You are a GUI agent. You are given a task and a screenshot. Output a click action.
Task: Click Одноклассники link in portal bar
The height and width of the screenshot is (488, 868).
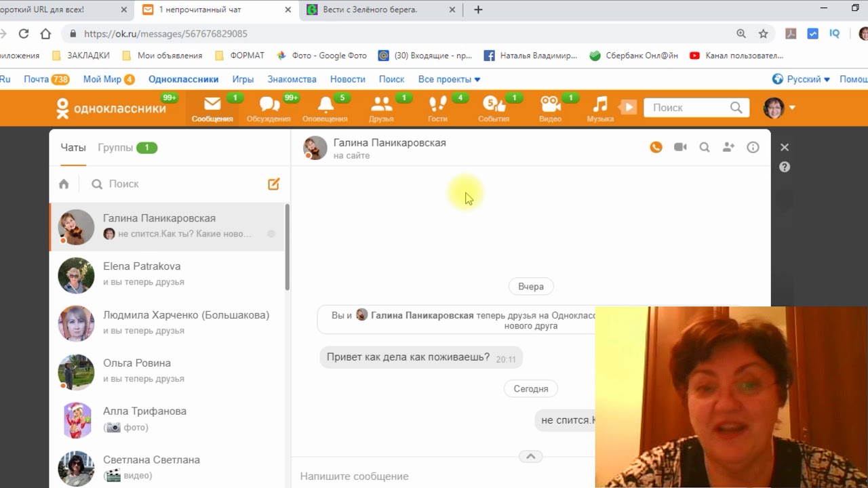click(183, 79)
